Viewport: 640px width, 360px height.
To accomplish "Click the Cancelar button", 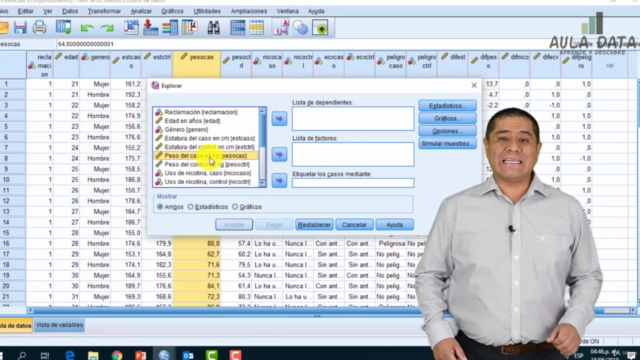I will pyautogui.click(x=354, y=225).
